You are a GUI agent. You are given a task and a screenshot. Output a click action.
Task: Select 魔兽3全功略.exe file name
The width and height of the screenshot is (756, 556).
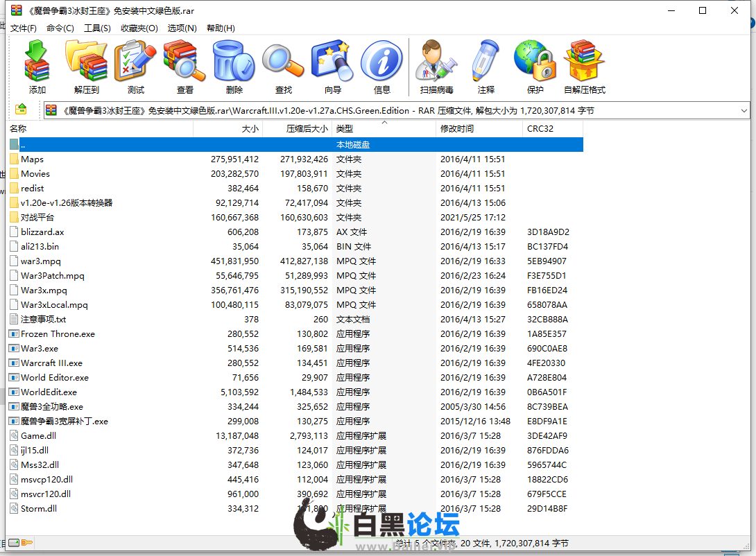[52, 407]
